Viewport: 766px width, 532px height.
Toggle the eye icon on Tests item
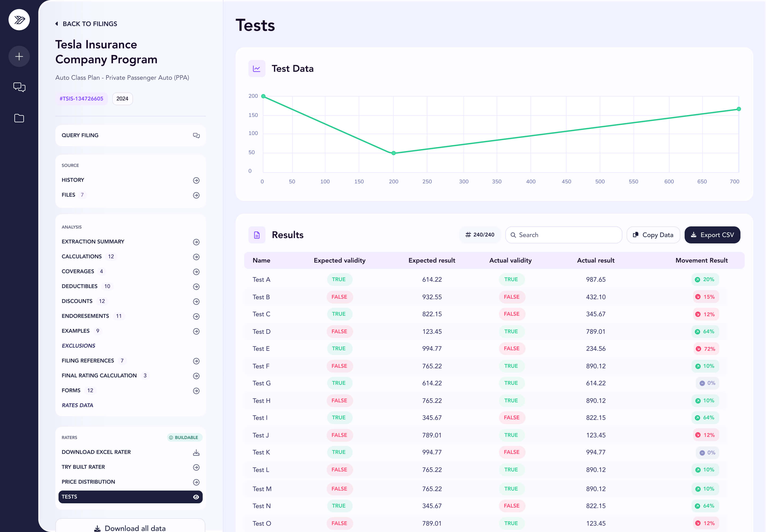point(196,497)
